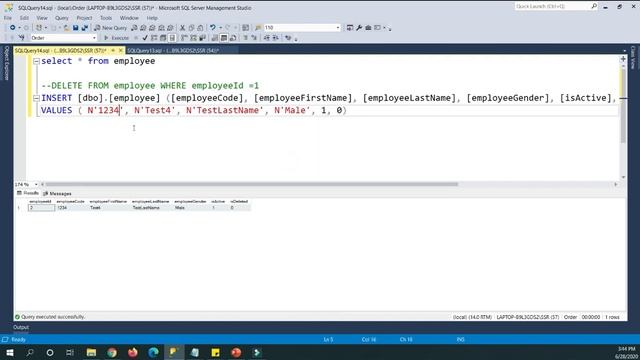Open the Object Explorer side panel

[6, 62]
